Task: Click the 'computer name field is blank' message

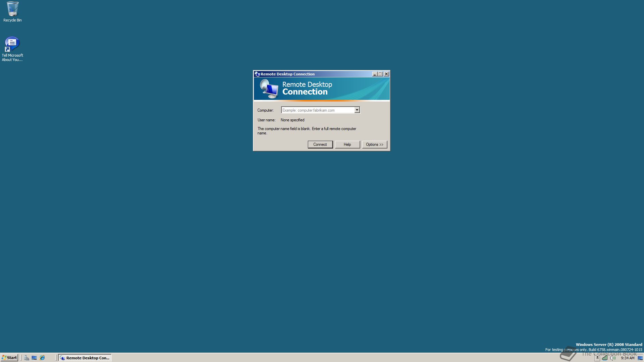Action: (x=307, y=131)
